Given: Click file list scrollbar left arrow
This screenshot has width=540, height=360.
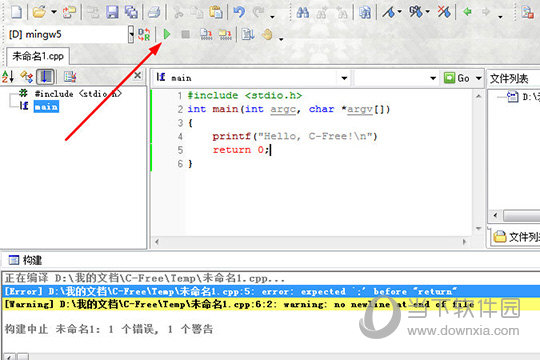Looking at the screenshot, I should (495, 216).
